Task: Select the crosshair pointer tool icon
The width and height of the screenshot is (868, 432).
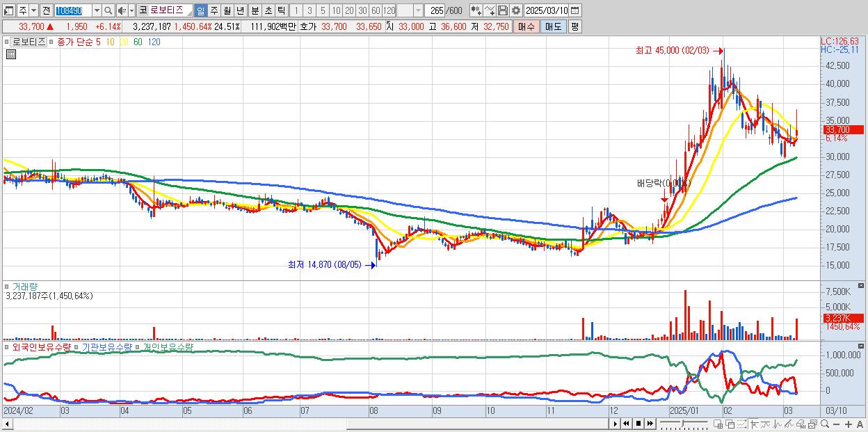Action: coord(754,424)
